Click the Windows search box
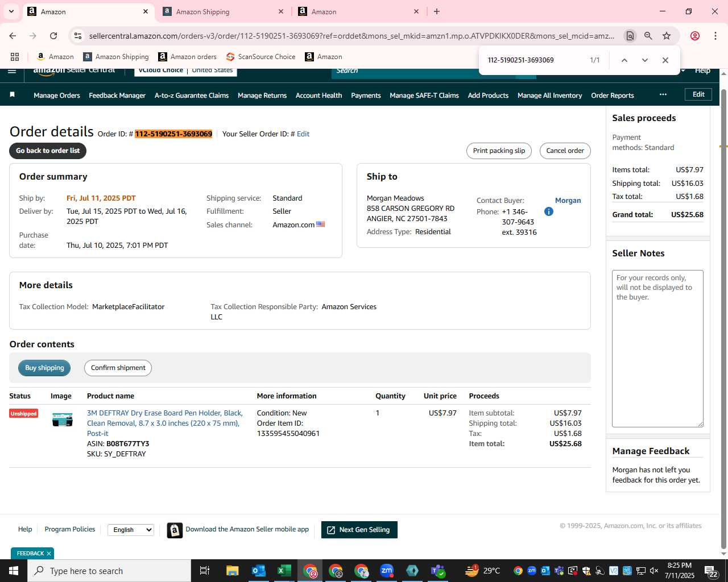The image size is (728, 582). [x=109, y=571]
